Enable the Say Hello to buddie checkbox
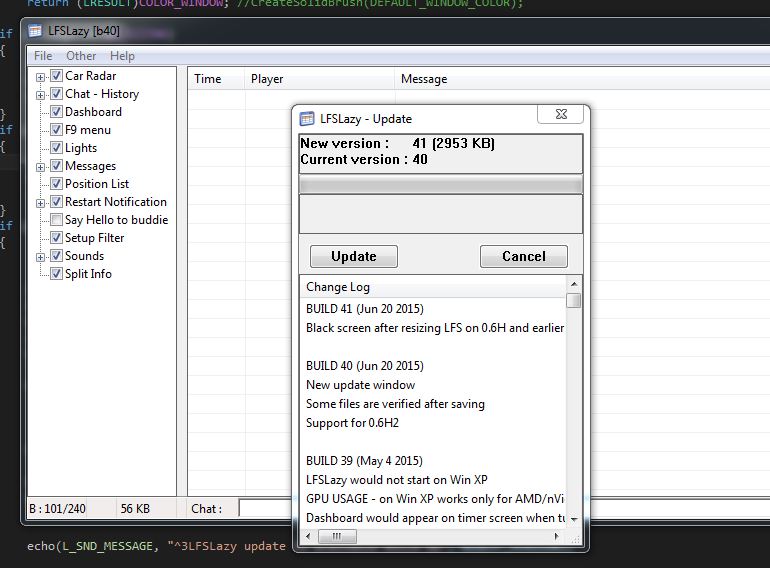 (56, 219)
